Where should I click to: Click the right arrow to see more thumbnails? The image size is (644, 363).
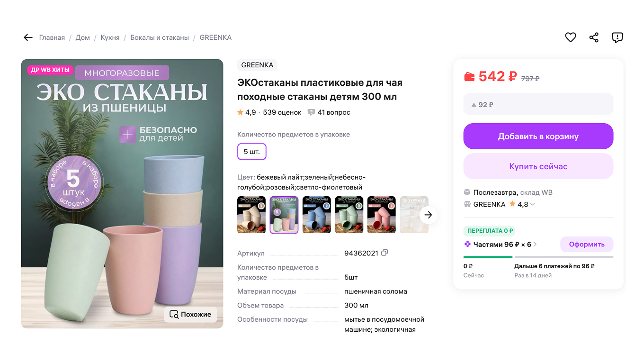click(428, 214)
